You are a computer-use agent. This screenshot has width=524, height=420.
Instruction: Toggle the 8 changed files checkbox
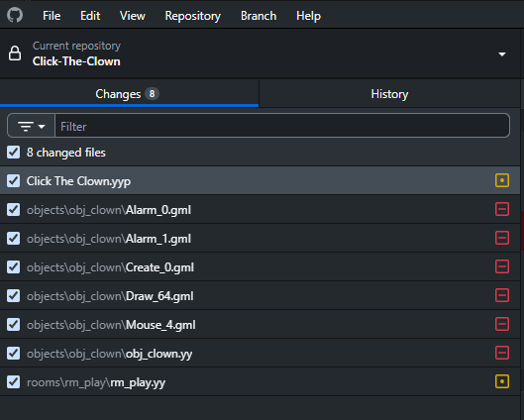[x=13, y=152]
